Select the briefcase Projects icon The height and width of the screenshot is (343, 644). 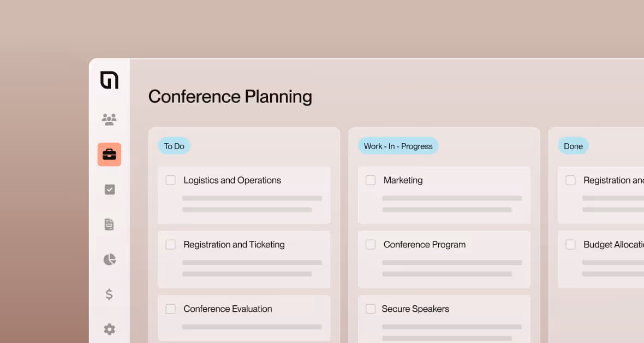[x=109, y=154]
